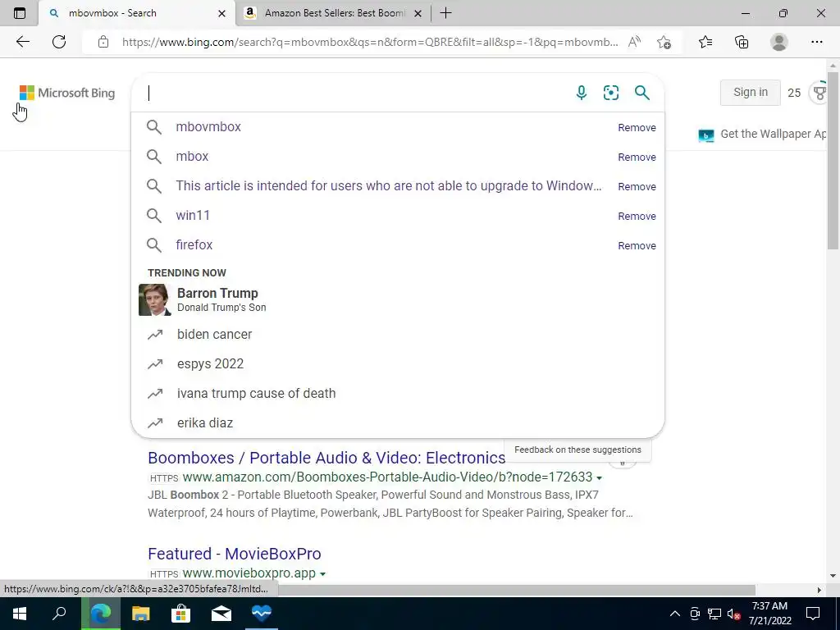Click the browser address bar URL

point(370,42)
